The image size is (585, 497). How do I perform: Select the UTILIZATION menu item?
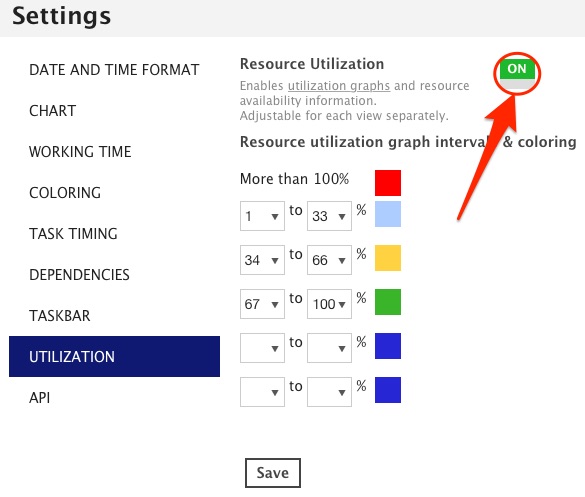coord(114,357)
